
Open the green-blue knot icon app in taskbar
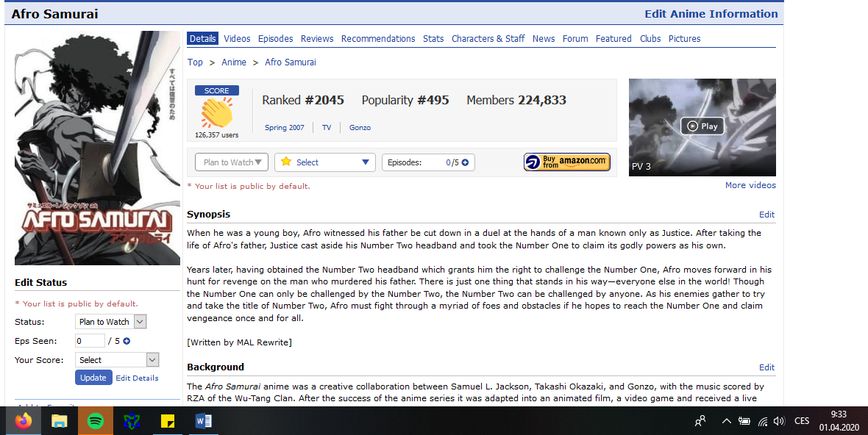click(131, 421)
